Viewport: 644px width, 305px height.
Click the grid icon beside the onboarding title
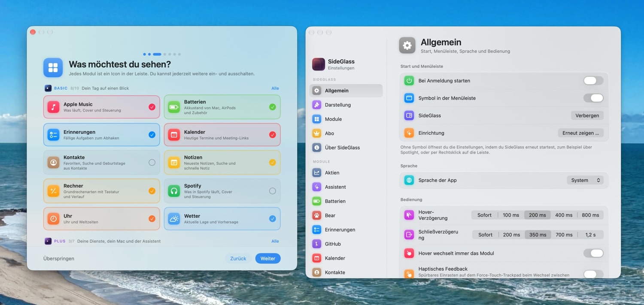click(x=53, y=67)
